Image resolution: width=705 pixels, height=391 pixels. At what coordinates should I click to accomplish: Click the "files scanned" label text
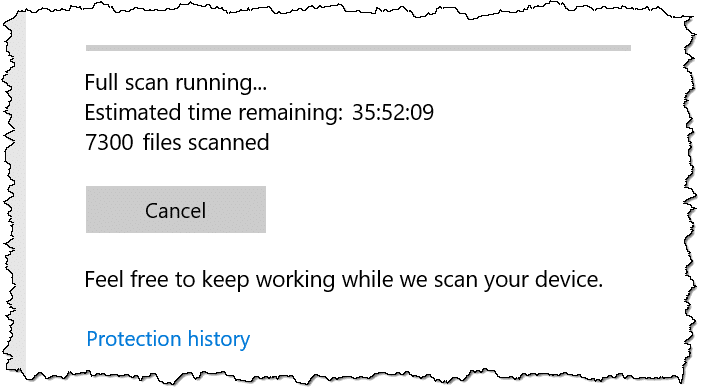206,142
